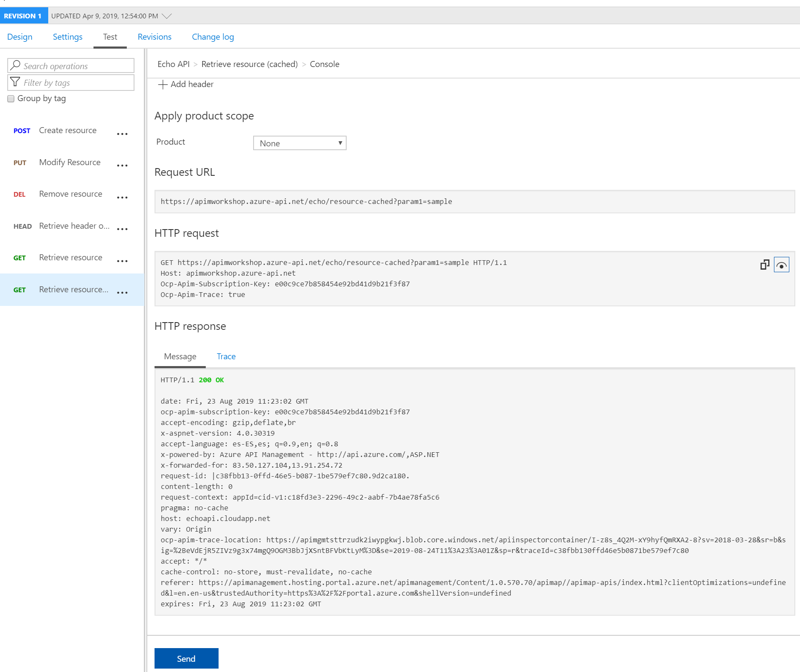The width and height of the screenshot is (800, 672).
Task: Enable the Group by tag checkbox
Action: [x=11, y=99]
